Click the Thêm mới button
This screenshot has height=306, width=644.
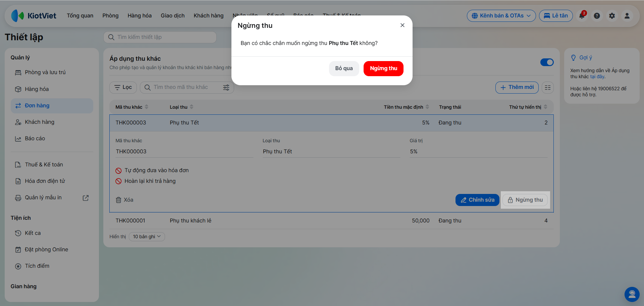tap(517, 88)
